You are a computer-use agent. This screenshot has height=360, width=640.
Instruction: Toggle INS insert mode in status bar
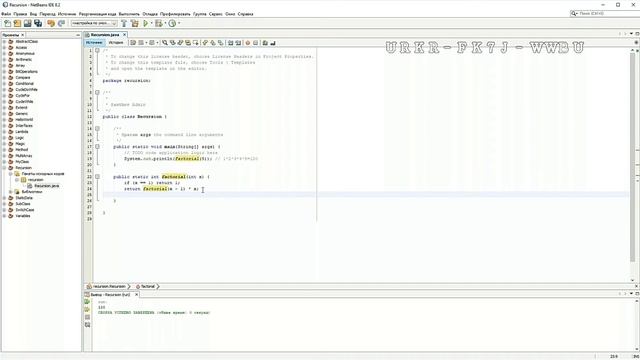[636, 356]
